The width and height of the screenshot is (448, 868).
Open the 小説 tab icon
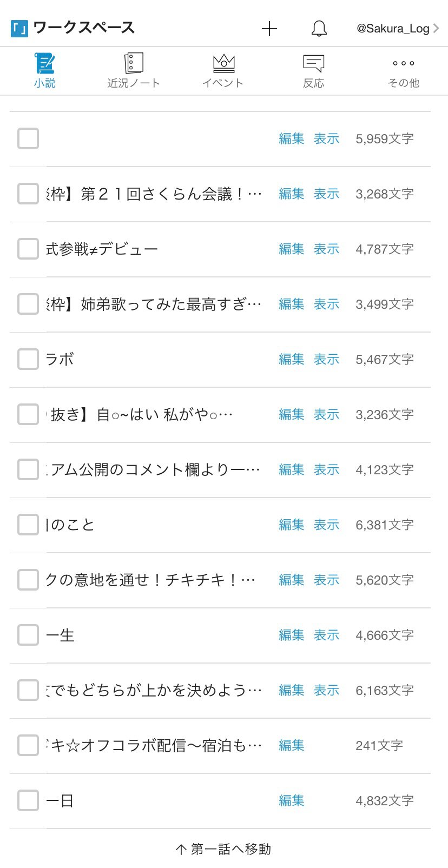[x=45, y=64]
